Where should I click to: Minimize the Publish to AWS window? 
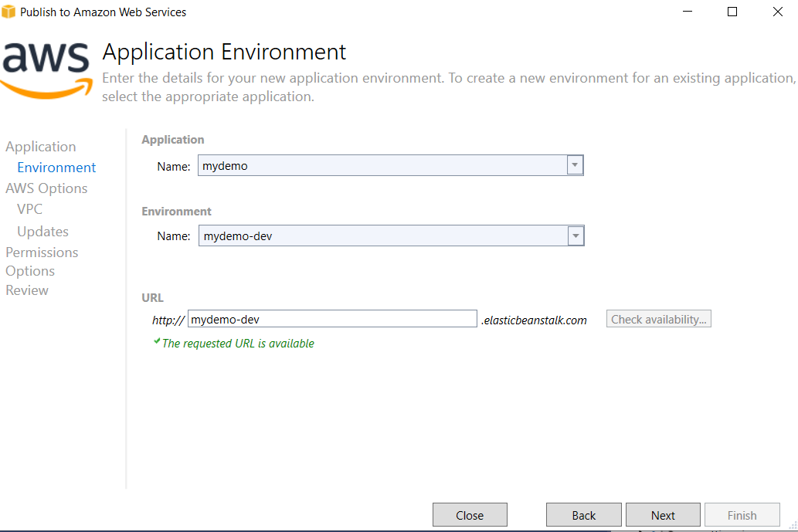(688, 12)
